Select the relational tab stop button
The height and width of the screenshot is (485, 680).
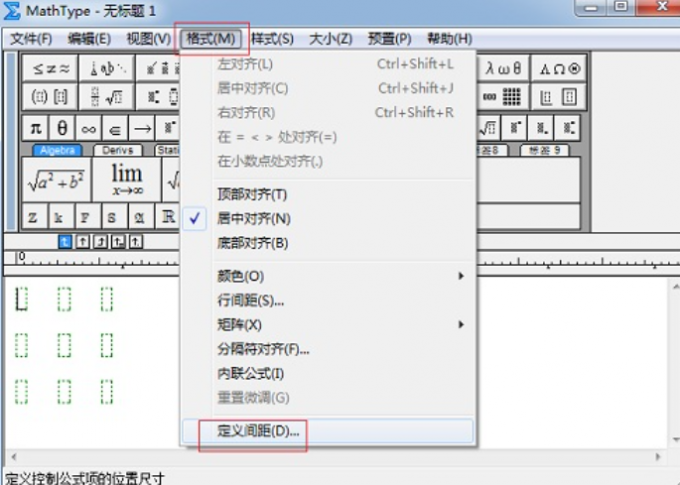click(x=118, y=242)
